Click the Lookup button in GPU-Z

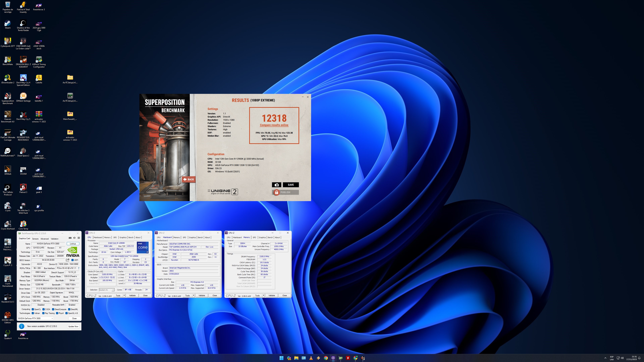pyautogui.click(x=73, y=244)
